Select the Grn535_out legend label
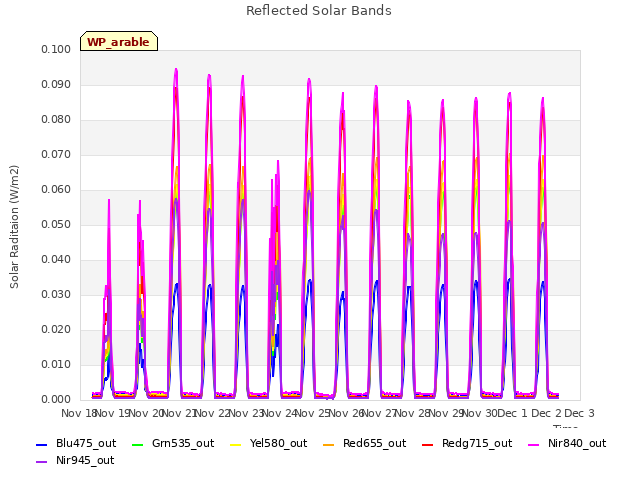The image size is (640, 480). tap(183, 443)
